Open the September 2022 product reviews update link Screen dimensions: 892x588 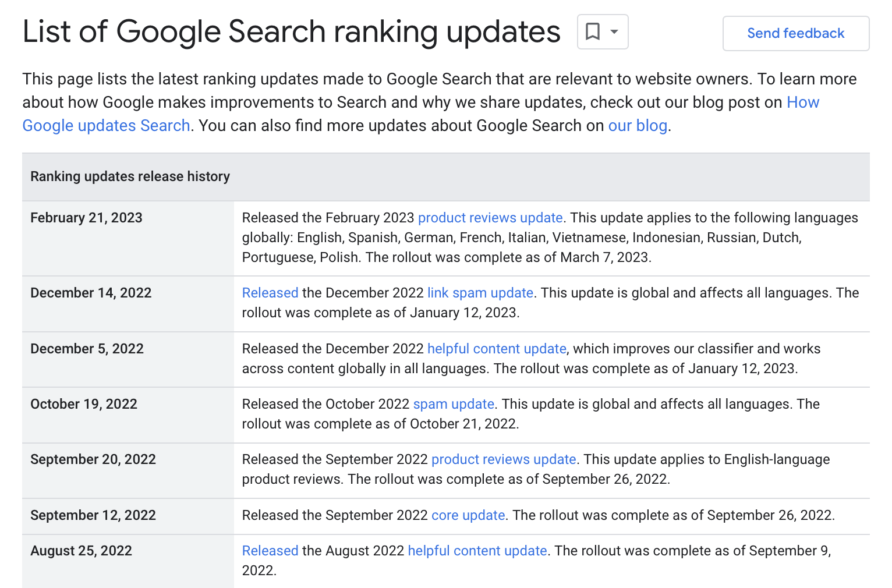tap(504, 459)
